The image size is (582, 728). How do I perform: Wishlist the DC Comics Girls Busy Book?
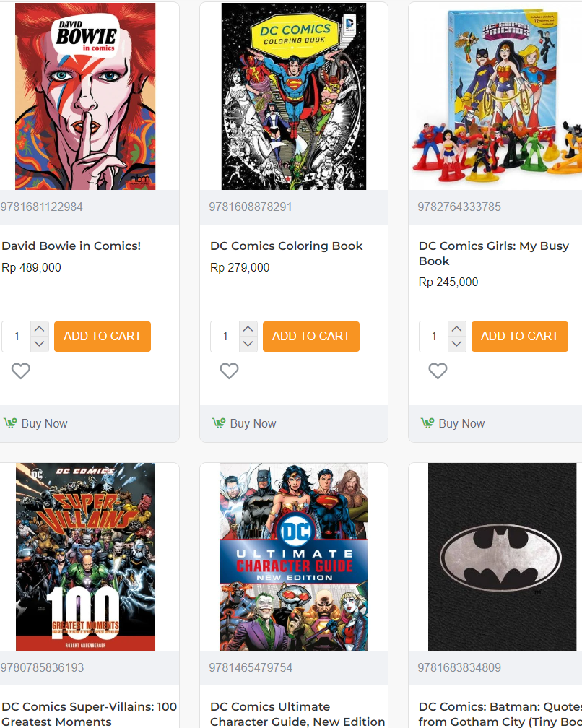tap(438, 371)
